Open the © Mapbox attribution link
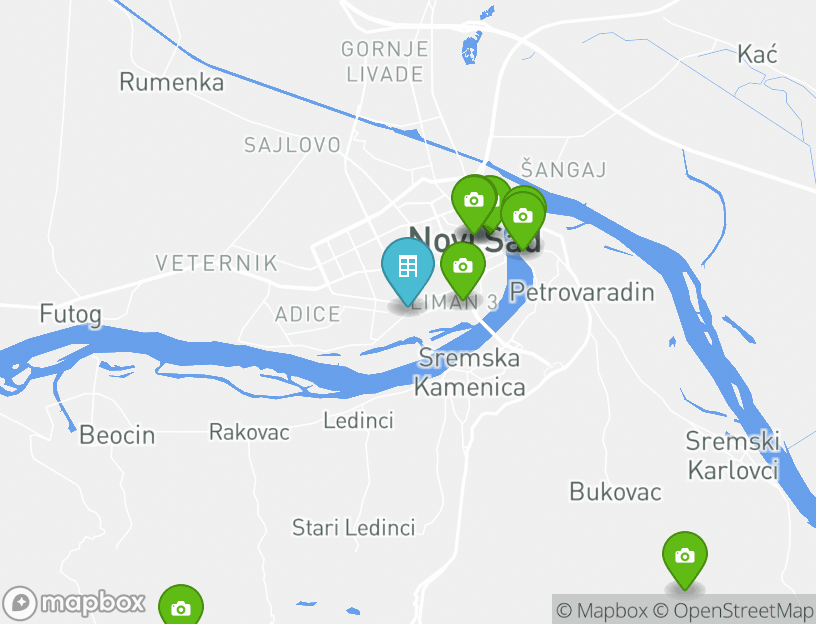This screenshot has width=816, height=624. [x=602, y=610]
